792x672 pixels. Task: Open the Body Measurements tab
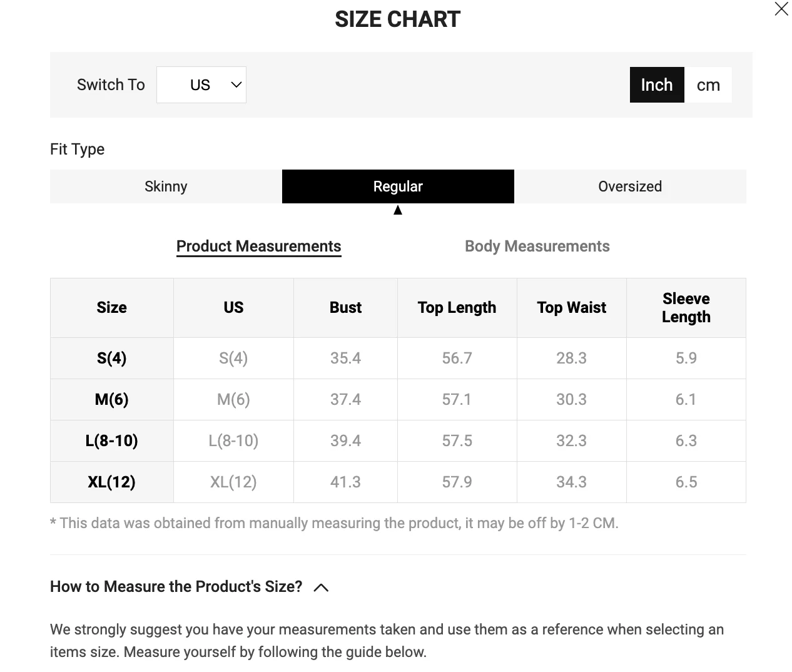[x=537, y=246]
